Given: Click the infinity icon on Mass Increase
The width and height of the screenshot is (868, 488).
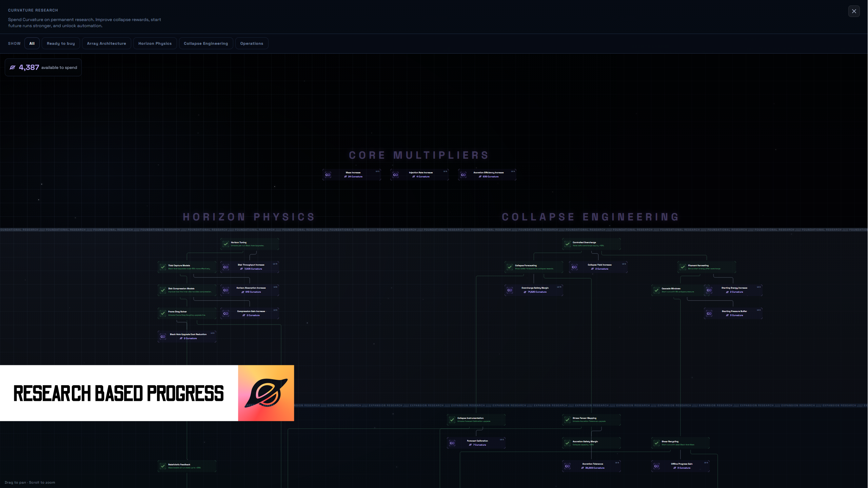Looking at the screenshot, I should pos(328,175).
